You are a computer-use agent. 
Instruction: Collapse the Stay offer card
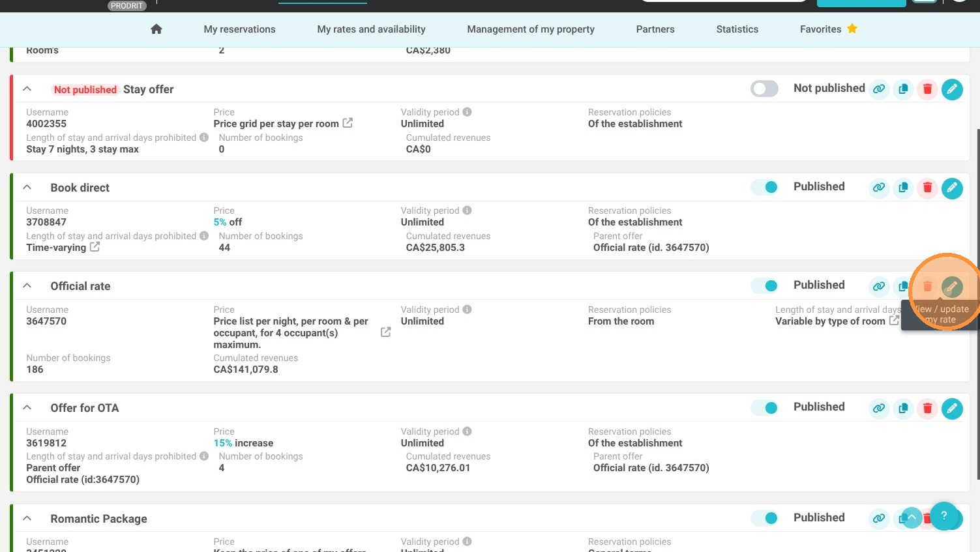27,89
